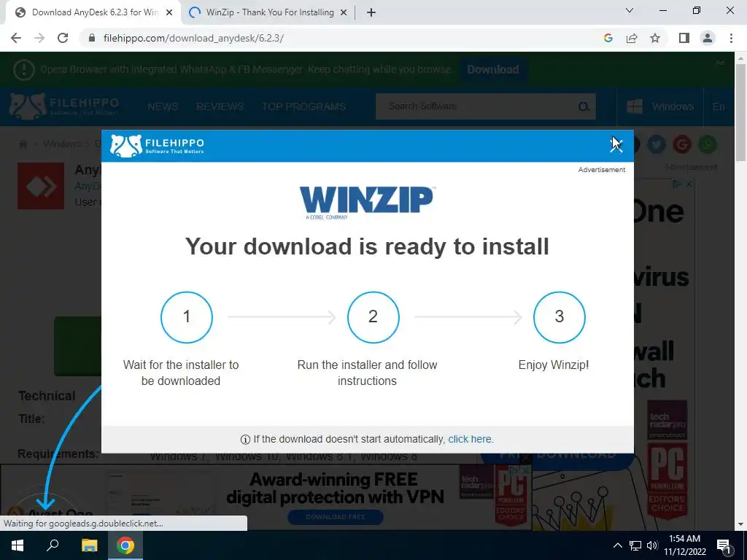Open the REVIEWS section on FileHippo
Viewport: 747px width, 560px height.
pyautogui.click(x=220, y=106)
